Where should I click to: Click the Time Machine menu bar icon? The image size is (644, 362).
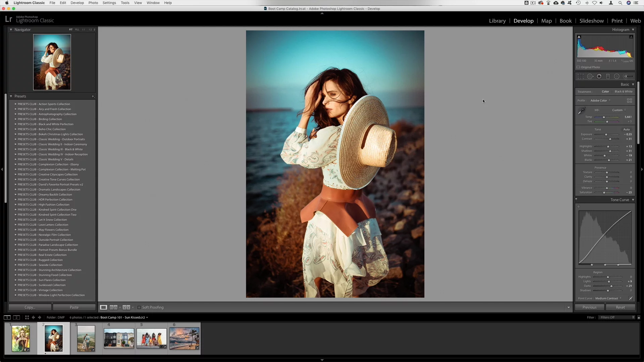click(578, 3)
